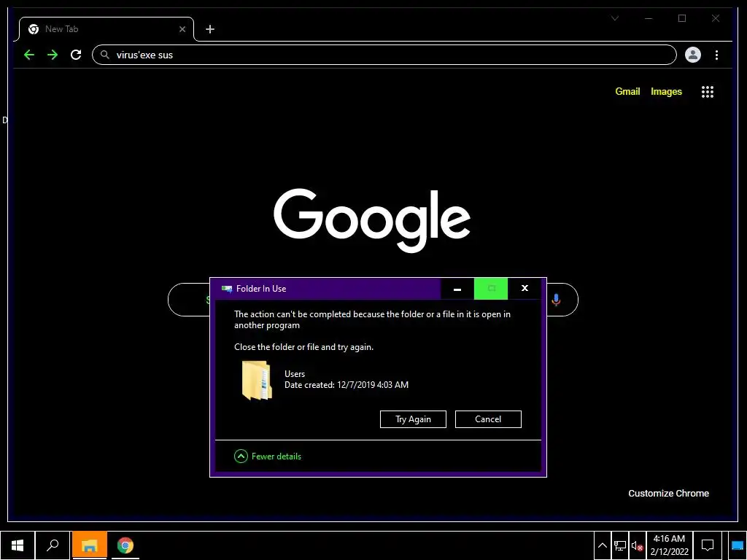Click the Chrome taskbar icon
The height and width of the screenshot is (560, 747).
(x=125, y=545)
